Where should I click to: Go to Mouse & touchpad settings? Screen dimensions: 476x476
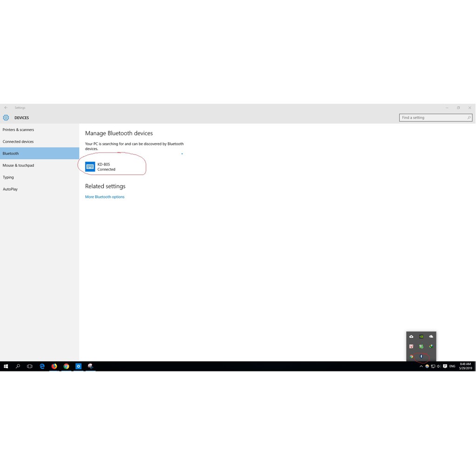tap(18, 165)
